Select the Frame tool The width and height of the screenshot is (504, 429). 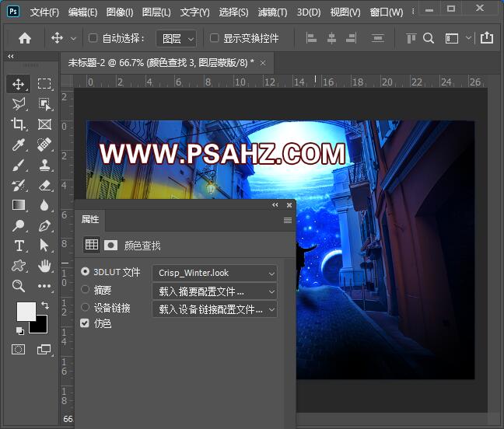[x=44, y=124]
